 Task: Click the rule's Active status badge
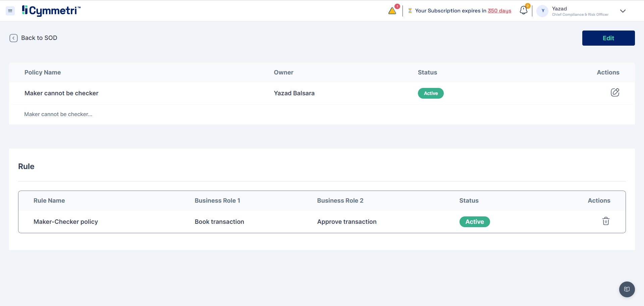(x=474, y=222)
